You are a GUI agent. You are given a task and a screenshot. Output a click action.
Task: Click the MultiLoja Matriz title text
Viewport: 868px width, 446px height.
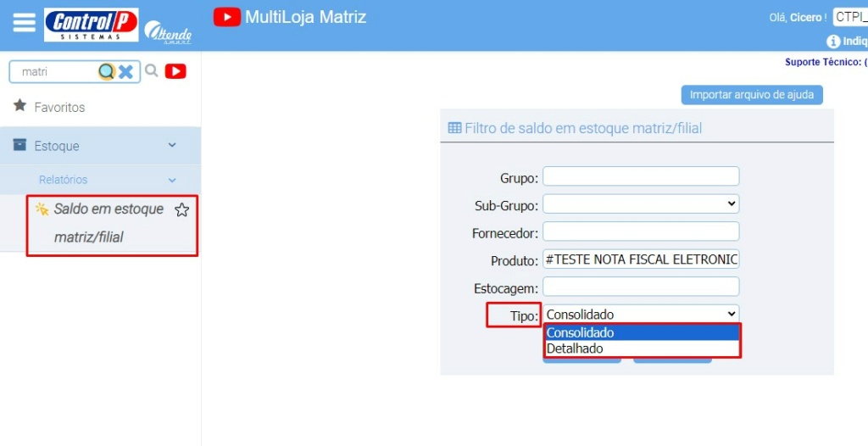tap(305, 17)
